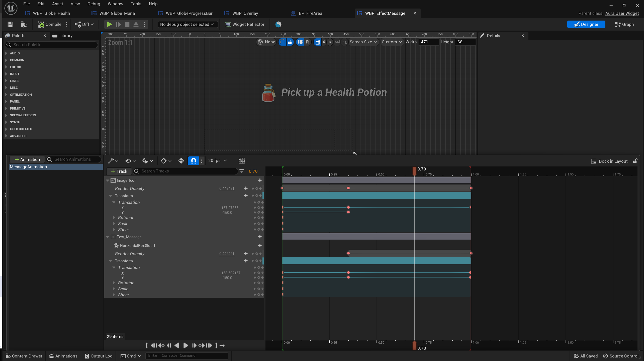
Task: Expand the Rotation track under Image_Icon
Action: click(x=114, y=218)
